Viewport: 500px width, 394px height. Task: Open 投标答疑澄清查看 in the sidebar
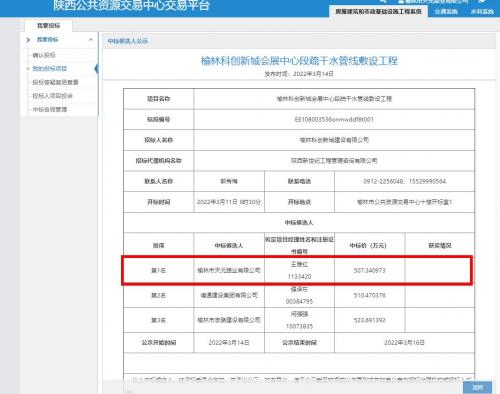(x=55, y=82)
